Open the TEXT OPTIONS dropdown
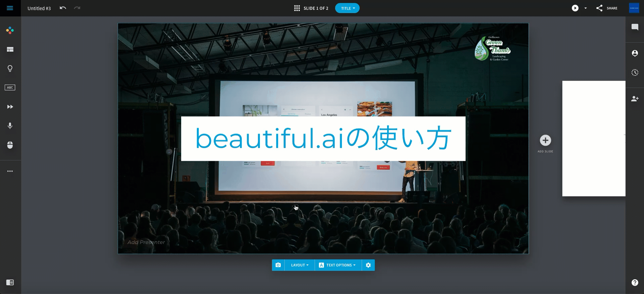Image resolution: width=644 pixels, height=294 pixels. click(338, 265)
